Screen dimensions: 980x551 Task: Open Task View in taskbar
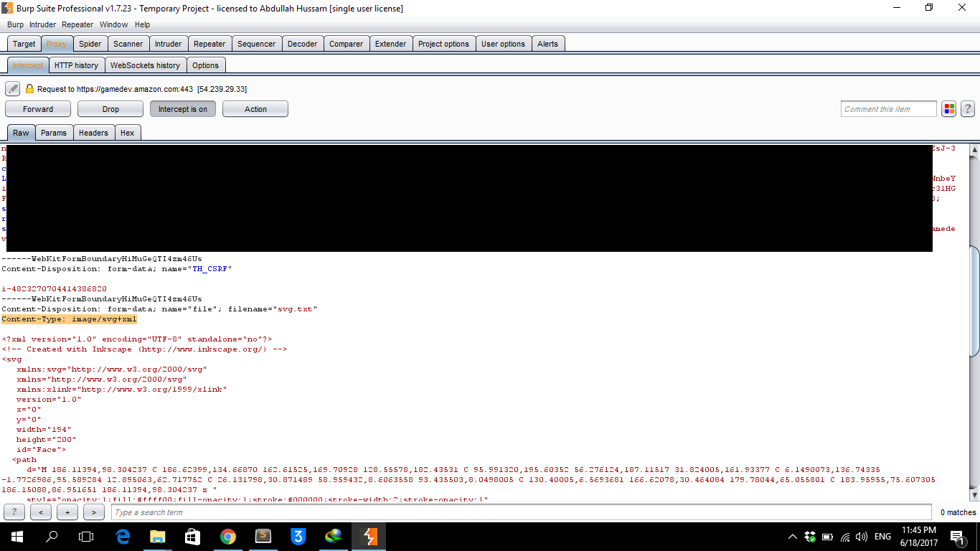point(86,537)
